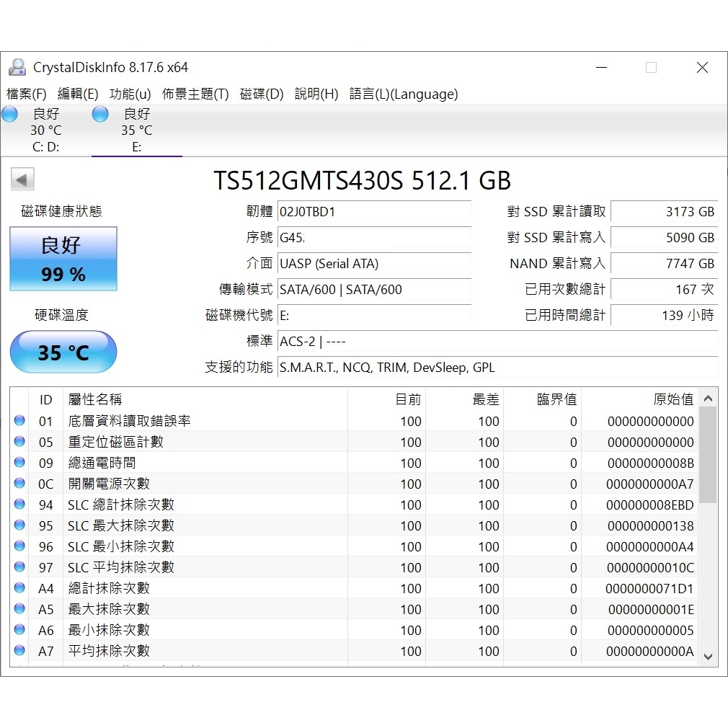
Task: Go to previous disk with left arrow
Action: (23, 179)
